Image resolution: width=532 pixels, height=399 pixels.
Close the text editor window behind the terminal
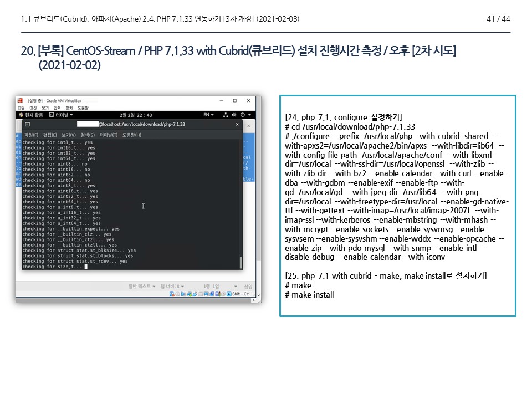tap(249, 126)
